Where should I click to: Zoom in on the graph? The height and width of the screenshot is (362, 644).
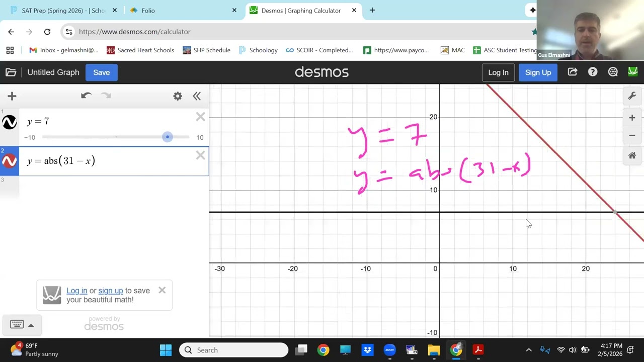(632, 118)
